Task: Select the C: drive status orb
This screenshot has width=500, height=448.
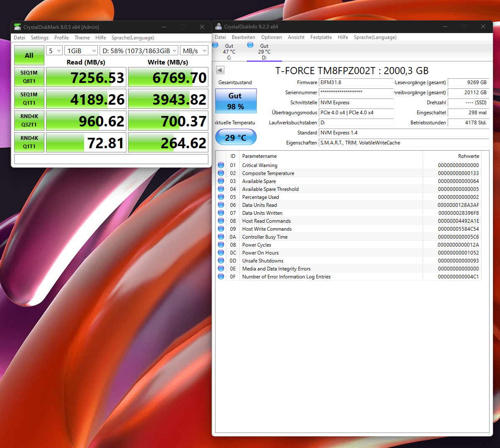Action: click(215, 45)
